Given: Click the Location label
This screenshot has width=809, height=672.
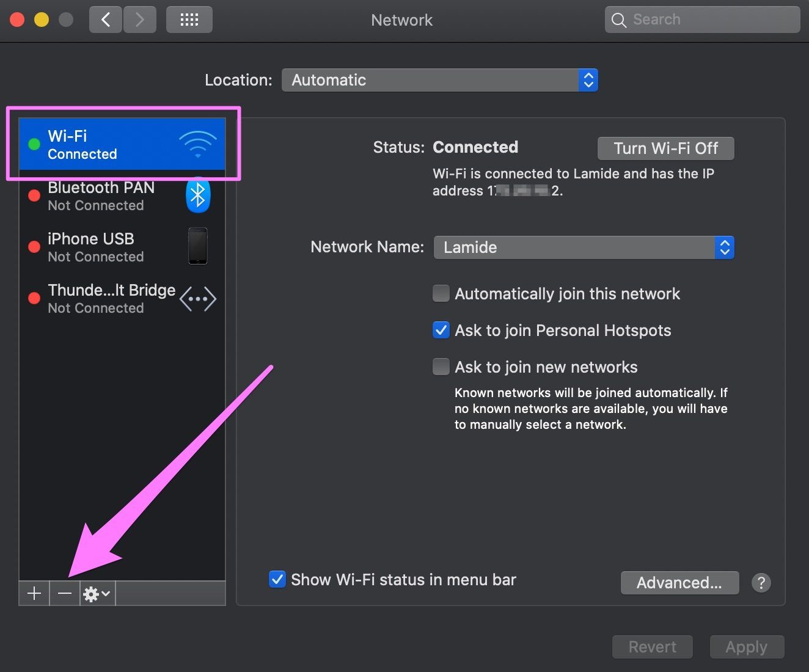Looking at the screenshot, I should [238, 80].
